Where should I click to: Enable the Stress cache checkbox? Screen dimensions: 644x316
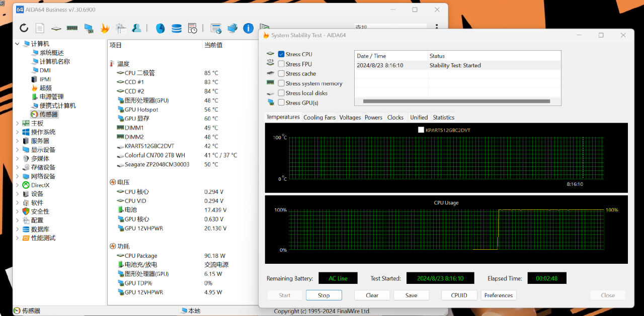tap(281, 73)
